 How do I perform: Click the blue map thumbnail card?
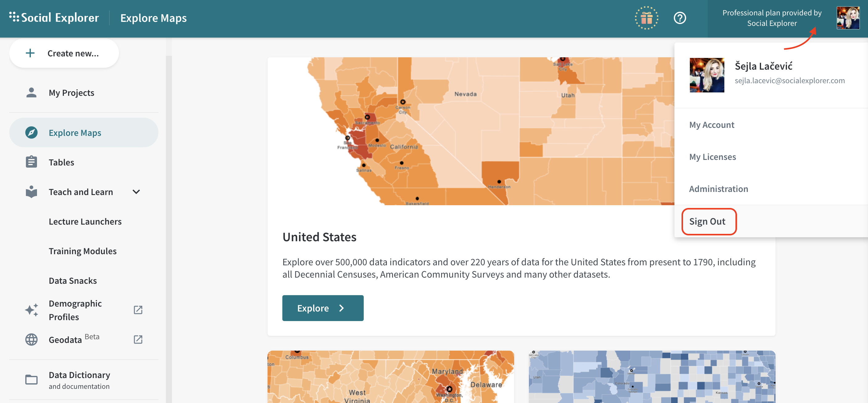652,377
